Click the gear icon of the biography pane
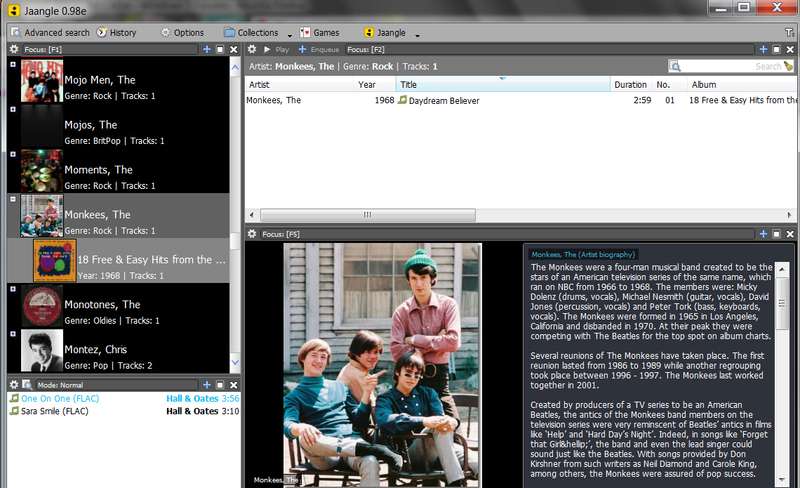 [252, 234]
